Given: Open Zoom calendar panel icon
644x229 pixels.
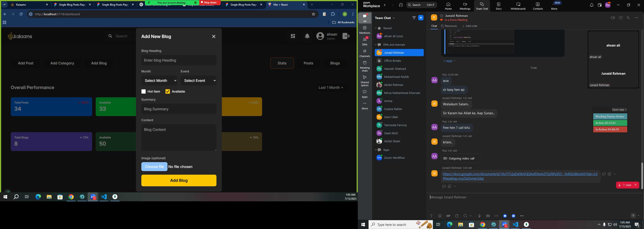Looking at the screenshot, I should point(600,5).
